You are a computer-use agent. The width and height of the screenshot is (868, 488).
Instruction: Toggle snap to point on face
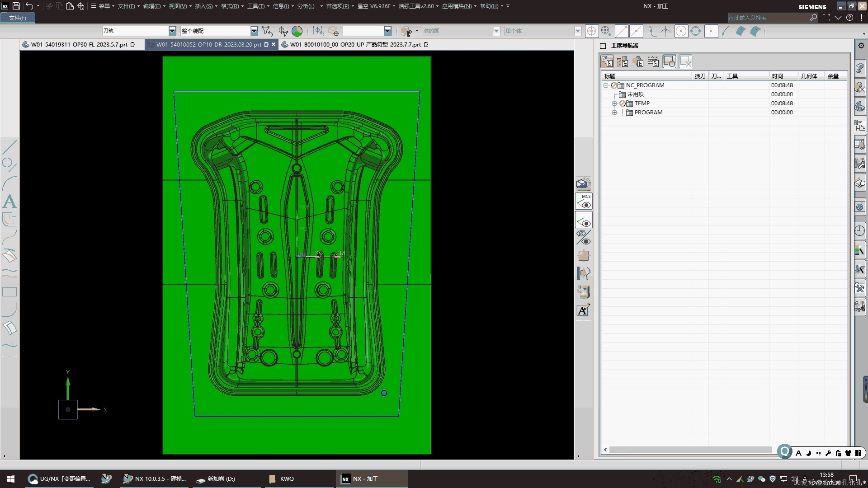(x=741, y=31)
